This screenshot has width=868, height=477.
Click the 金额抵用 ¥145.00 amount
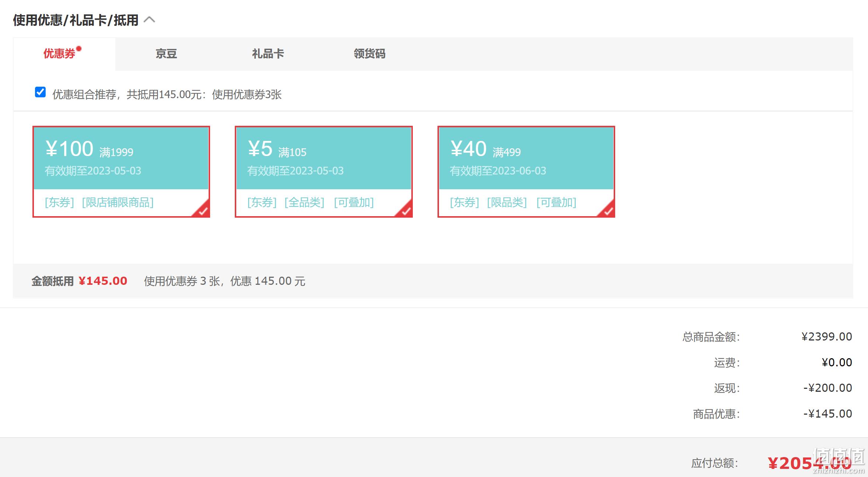click(103, 281)
